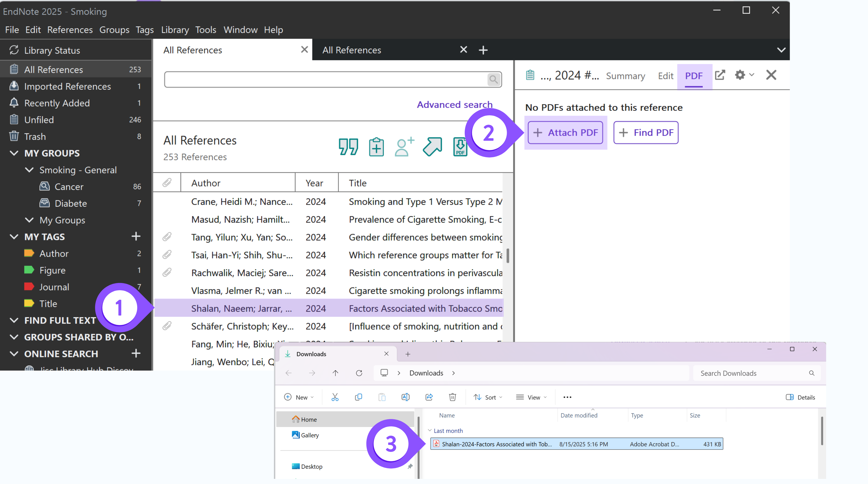Click the search magnifier icon in search box

click(494, 80)
